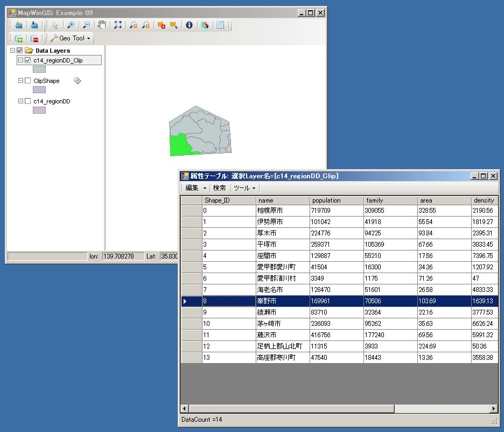The width and height of the screenshot is (504, 432).
Task: Click the 検索 search button
Action: 219,188
